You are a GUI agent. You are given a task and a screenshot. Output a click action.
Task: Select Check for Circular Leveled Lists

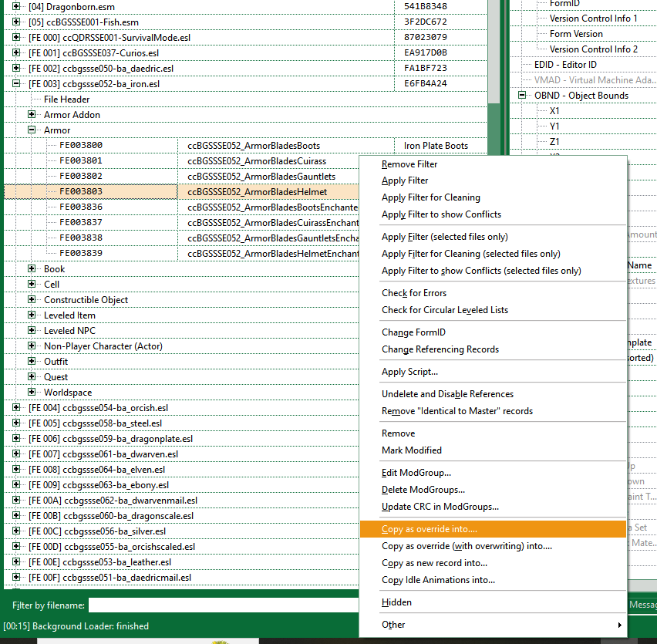[x=493, y=310]
